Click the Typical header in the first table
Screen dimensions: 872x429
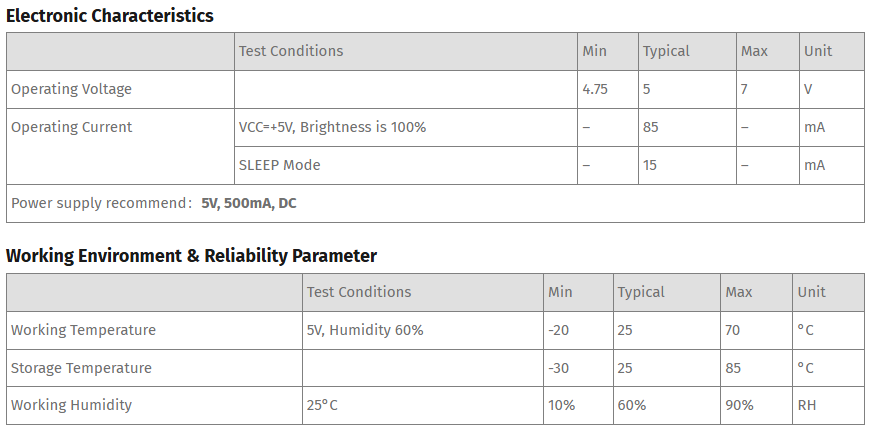tap(666, 51)
